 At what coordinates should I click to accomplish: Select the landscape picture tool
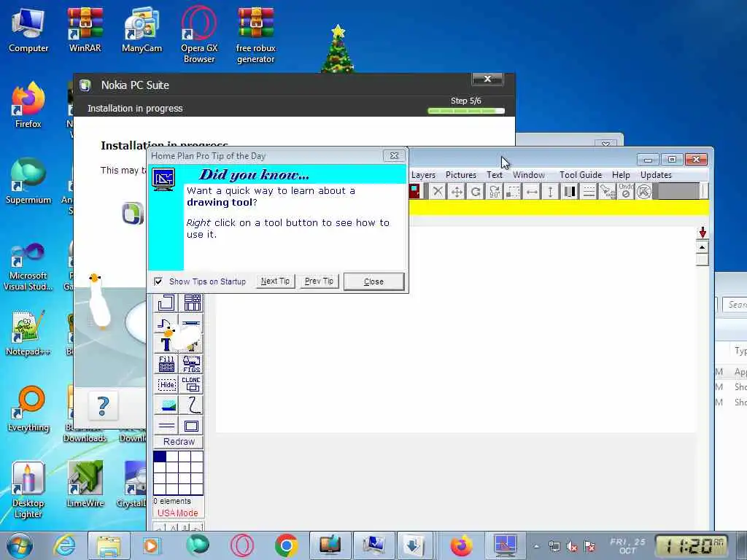pyautogui.click(x=166, y=405)
